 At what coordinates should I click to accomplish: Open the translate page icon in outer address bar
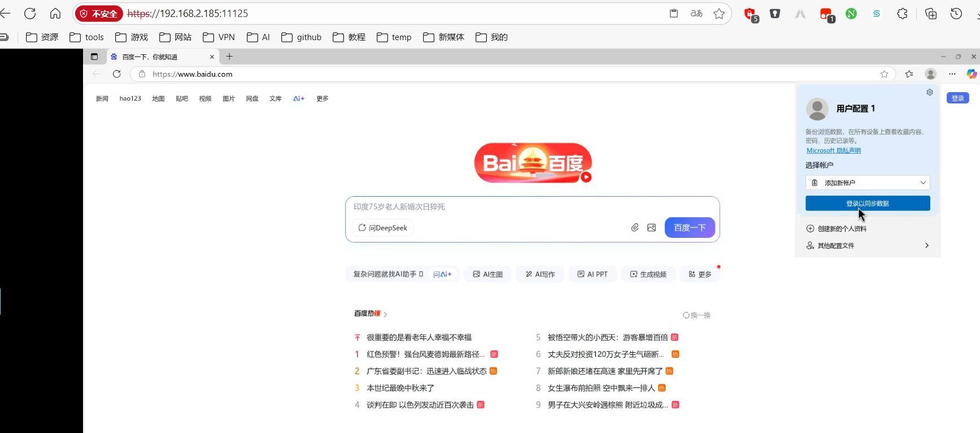696,14
